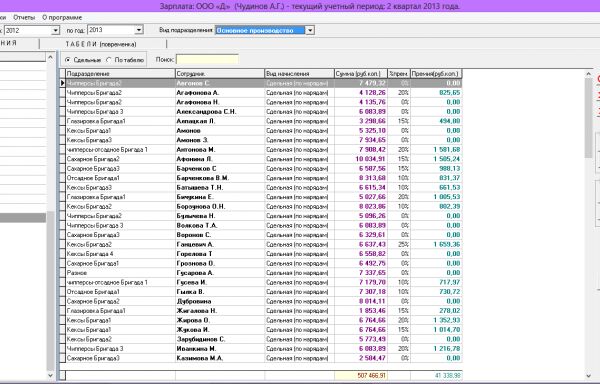This screenshot has height=384, width=600.
Task: Click the %прем. column header
Action: pyautogui.click(x=399, y=74)
